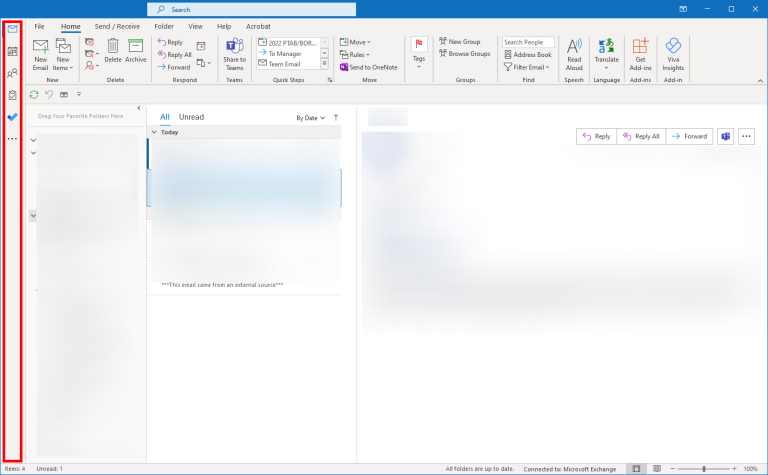The height and width of the screenshot is (475, 768).
Task: Open Viva Insights add-in
Action: pos(673,52)
